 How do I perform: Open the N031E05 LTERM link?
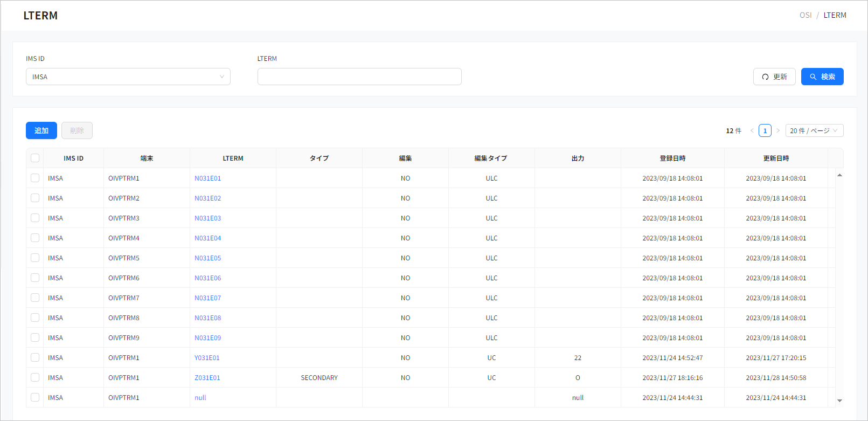tap(207, 258)
